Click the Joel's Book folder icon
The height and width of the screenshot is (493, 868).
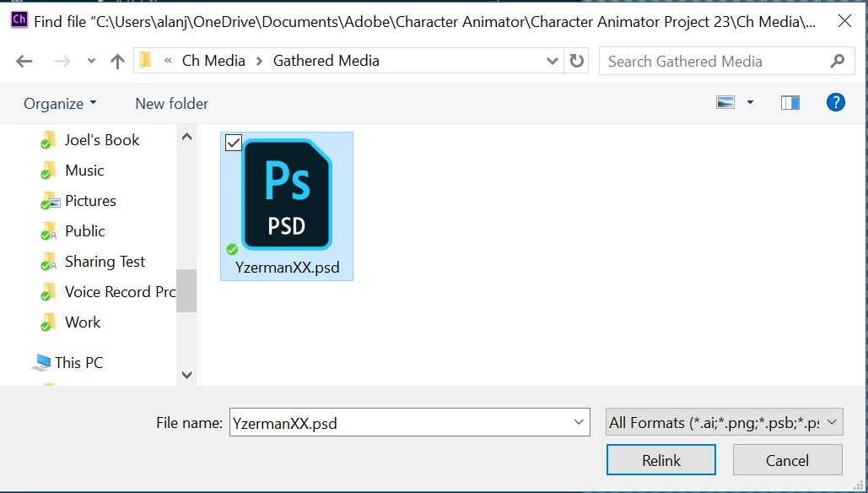click(x=48, y=140)
